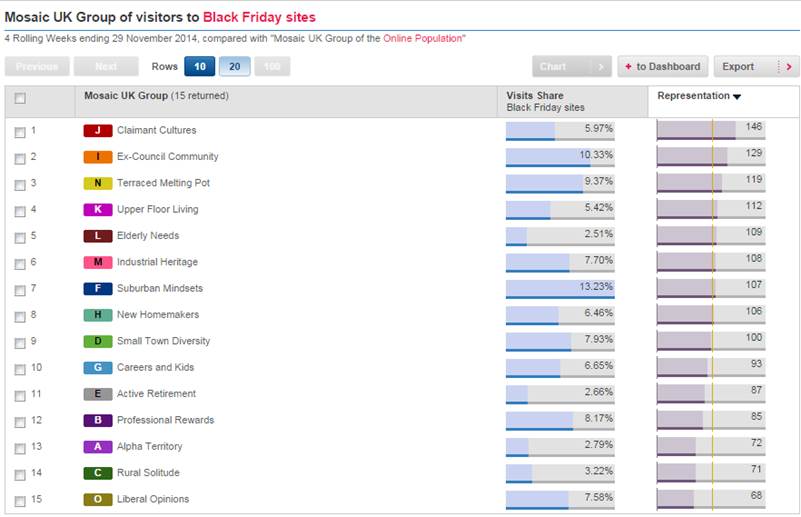Add report to Dashboard

pyautogui.click(x=663, y=67)
